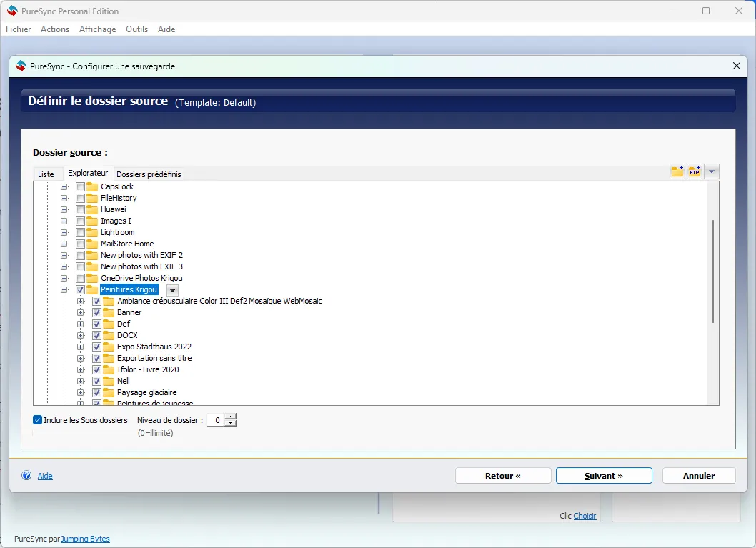Toggle Inclure les Sous dossiers checkbox
This screenshot has width=756, height=548.
point(37,420)
